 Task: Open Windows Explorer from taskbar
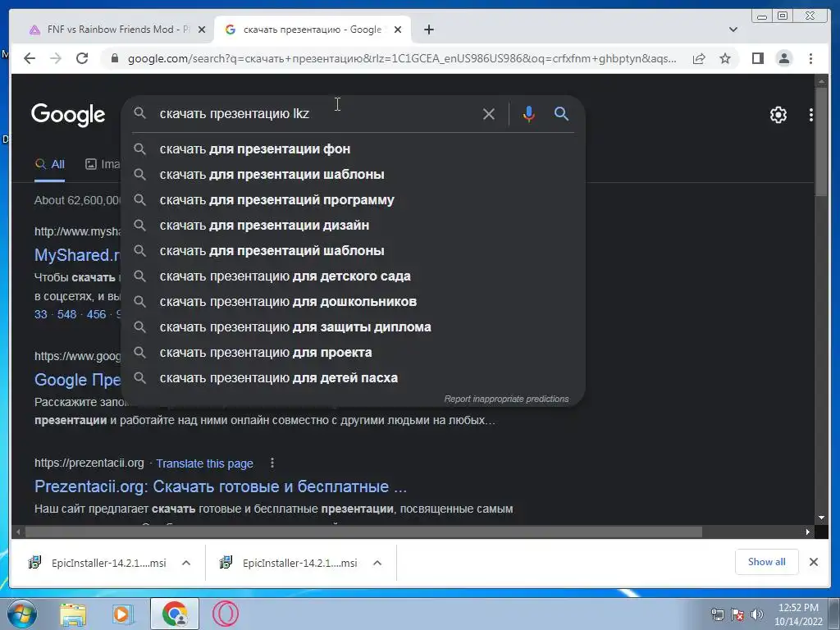coord(73,614)
